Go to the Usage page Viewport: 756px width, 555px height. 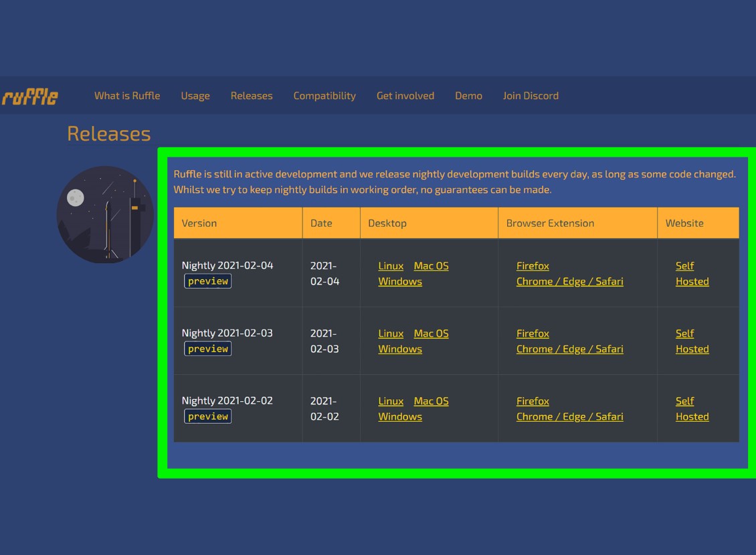[195, 96]
